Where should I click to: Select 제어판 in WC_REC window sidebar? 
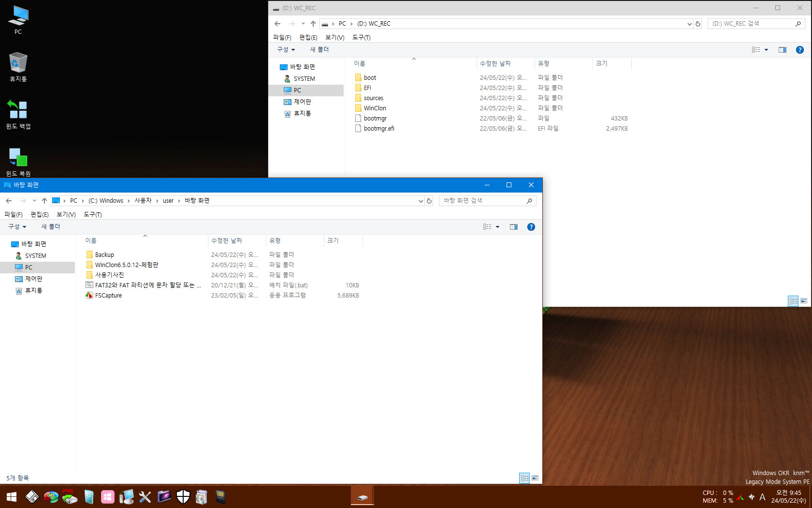tap(302, 102)
